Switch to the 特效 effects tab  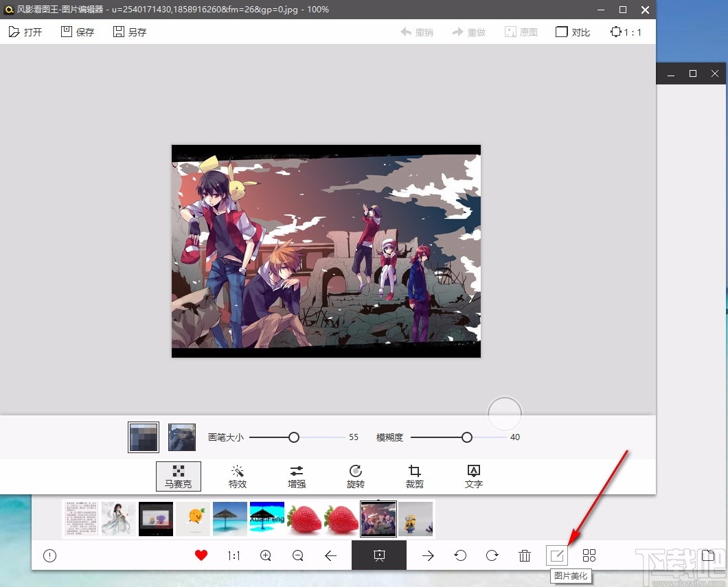click(238, 476)
